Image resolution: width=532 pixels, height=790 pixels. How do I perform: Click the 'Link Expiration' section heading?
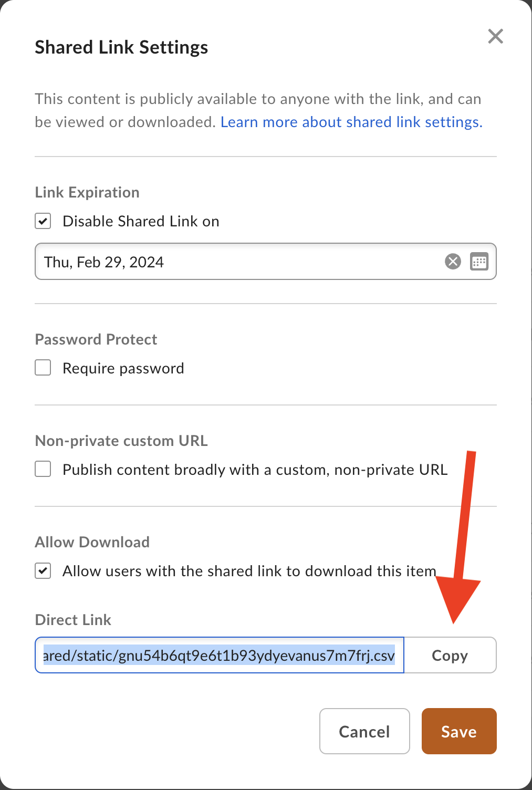[x=87, y=192]
